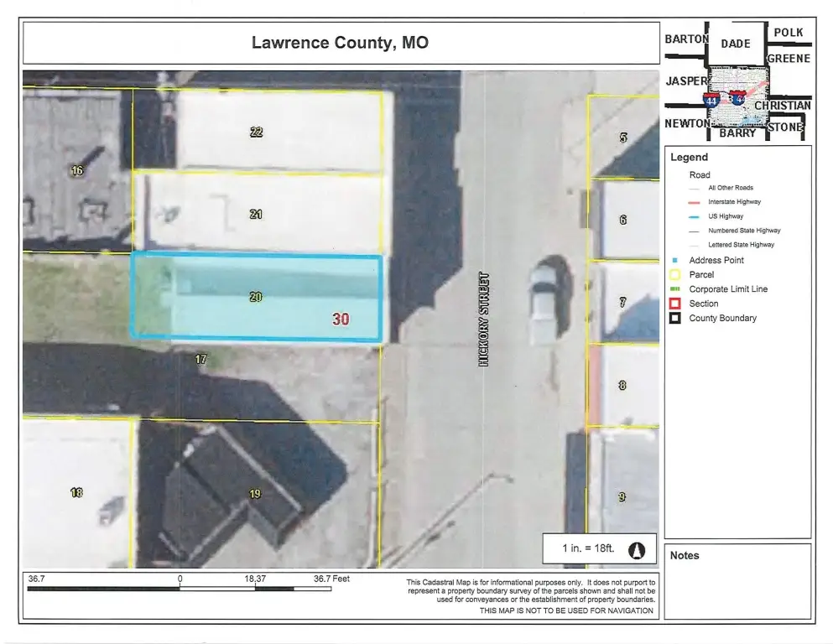Select parcel number 5 label
The height and width of the screenshot is (644, 833).
pos(623,138)
